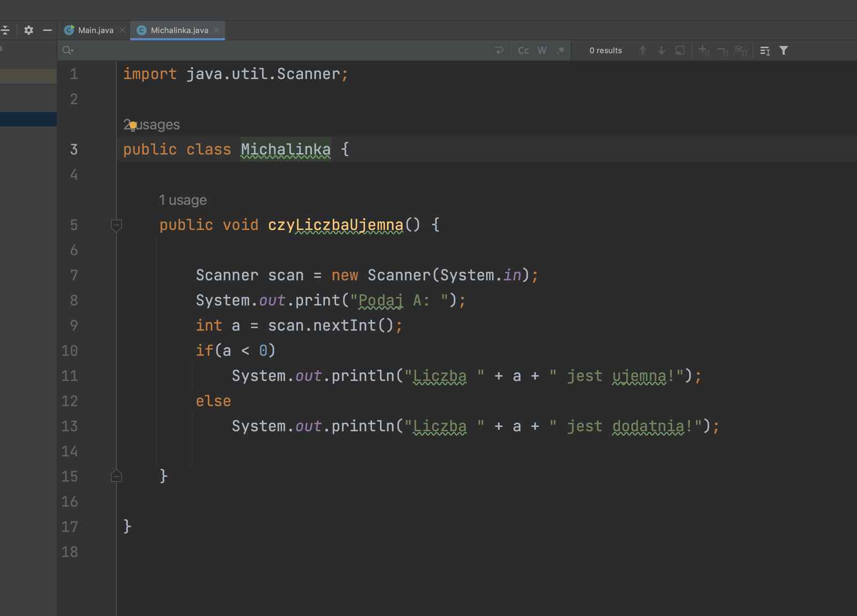Open search filter options funnel

[x=784, y=50]
